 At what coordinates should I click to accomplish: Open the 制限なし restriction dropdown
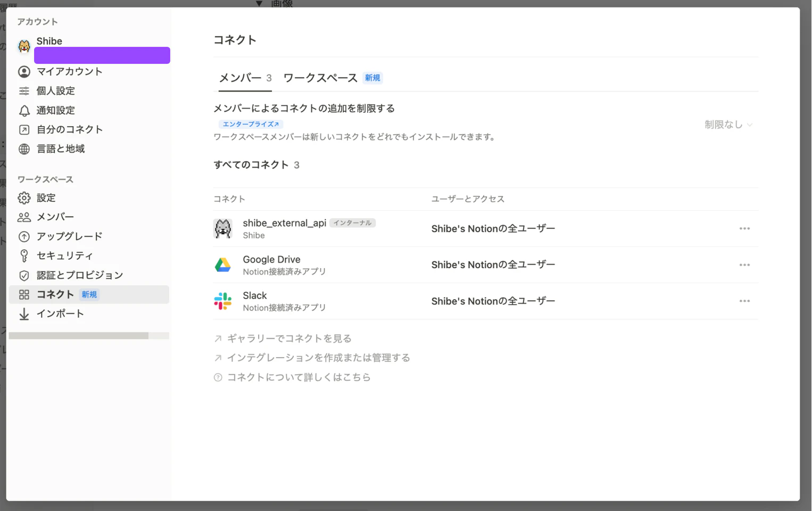click(x=728, y=125)
